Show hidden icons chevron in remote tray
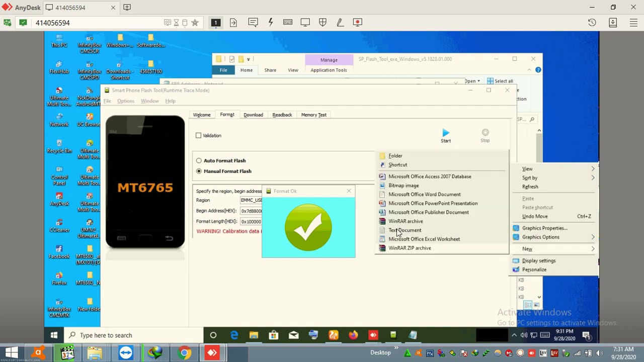 (x=514, y=335)
